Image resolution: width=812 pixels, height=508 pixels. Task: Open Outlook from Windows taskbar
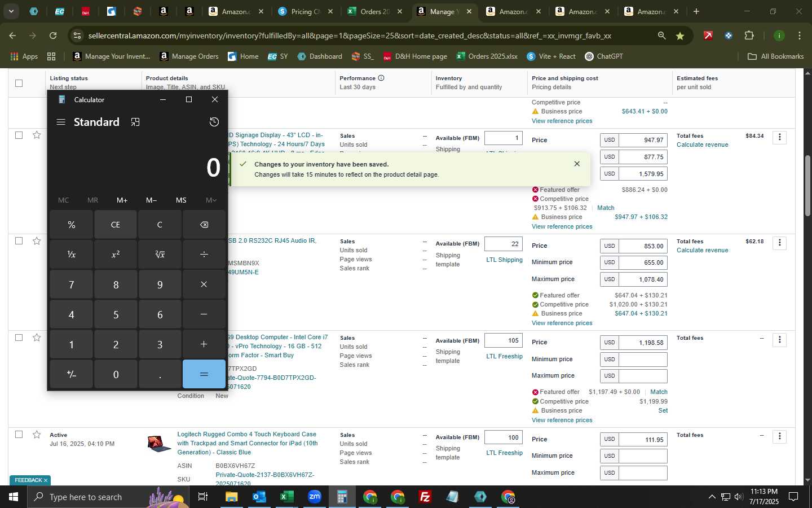[x=259, y=497]
